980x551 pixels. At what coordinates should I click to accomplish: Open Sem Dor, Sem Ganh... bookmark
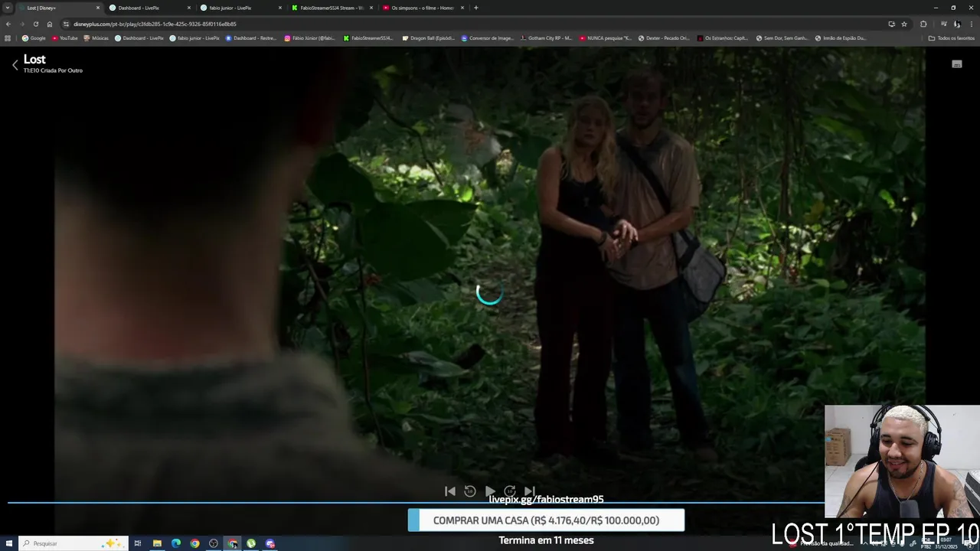pos(782,37)
